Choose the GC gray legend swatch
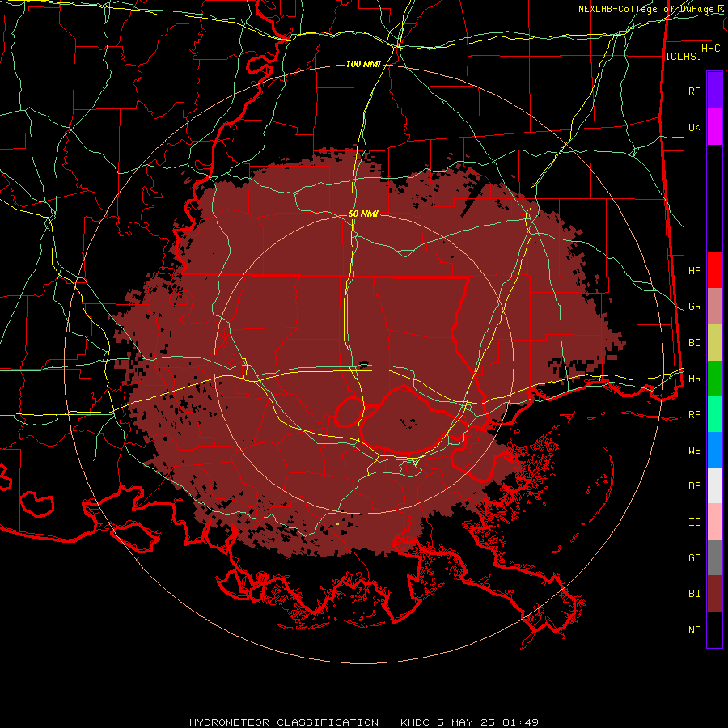Screen dimensions: 728x728 [x=714, y=557]
